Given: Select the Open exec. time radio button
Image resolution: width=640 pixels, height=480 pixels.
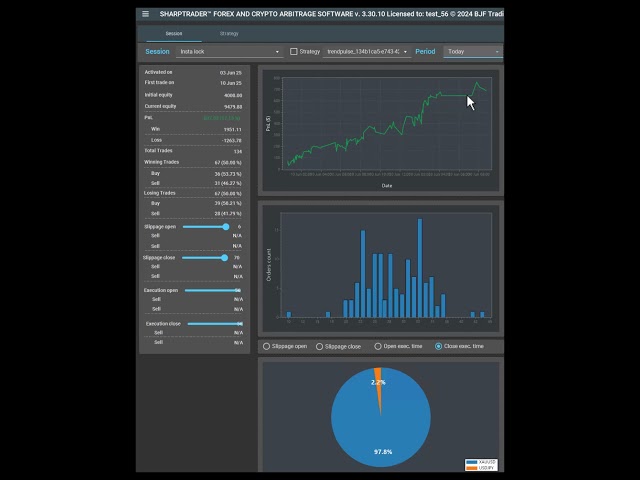Looking at the screenshot, I should [x=378, y=346].
